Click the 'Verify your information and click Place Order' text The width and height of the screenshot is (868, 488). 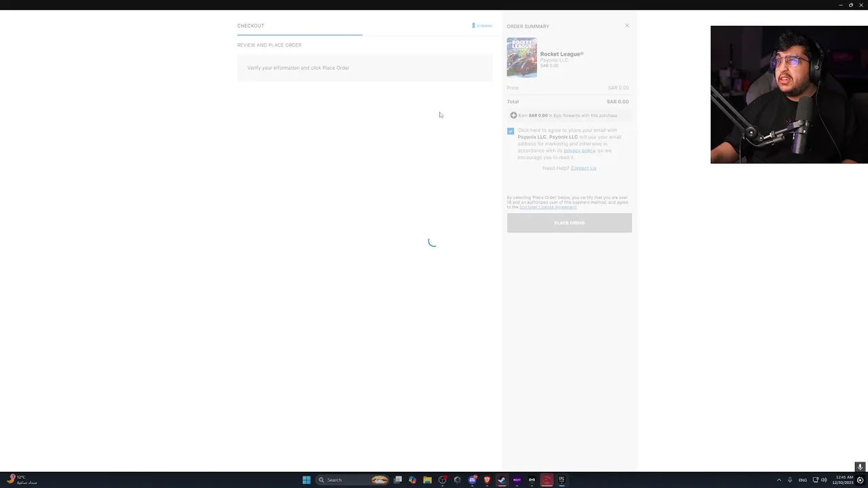pyautogui.click(x=298, y=68)
